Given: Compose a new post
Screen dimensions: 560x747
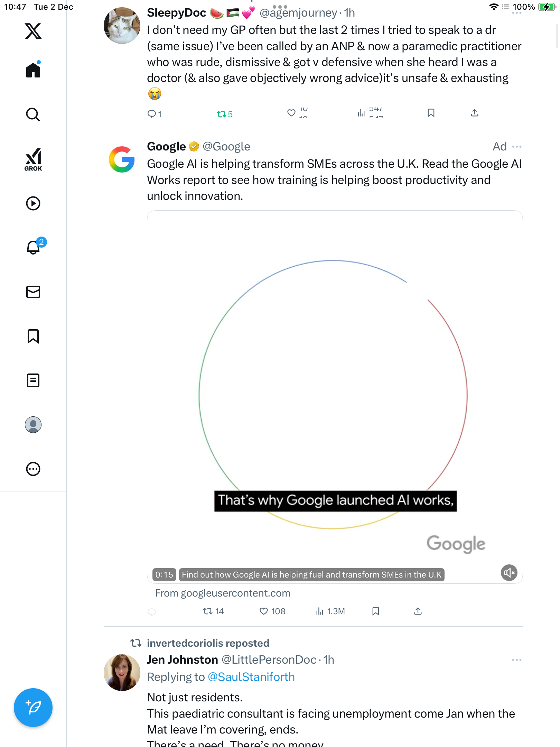Looking at the screenshot, I should coord(33,707).
